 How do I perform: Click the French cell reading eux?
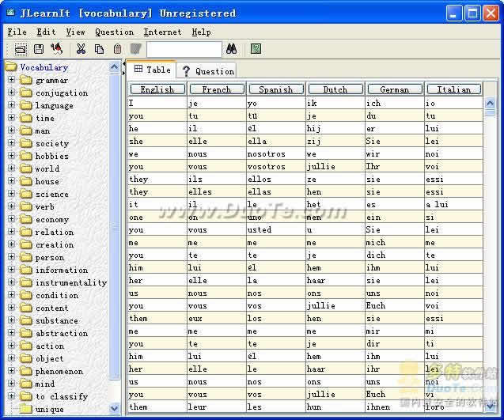click(x=217, y=318)
